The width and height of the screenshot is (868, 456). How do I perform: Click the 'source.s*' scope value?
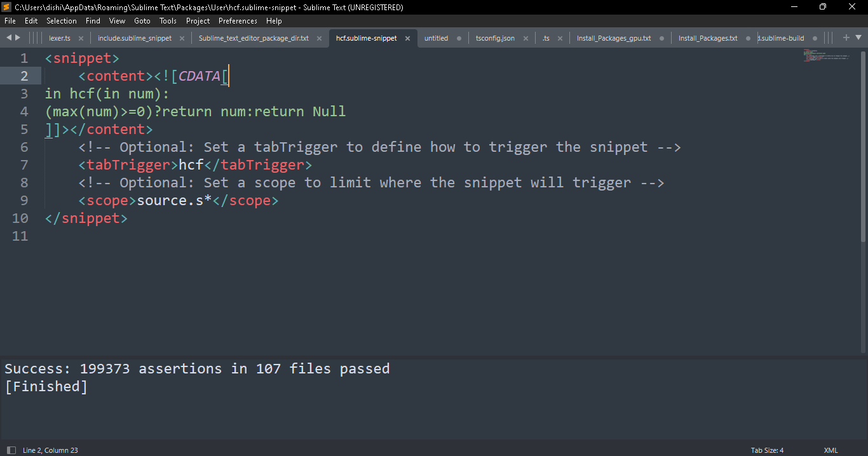tap(175, 201)
